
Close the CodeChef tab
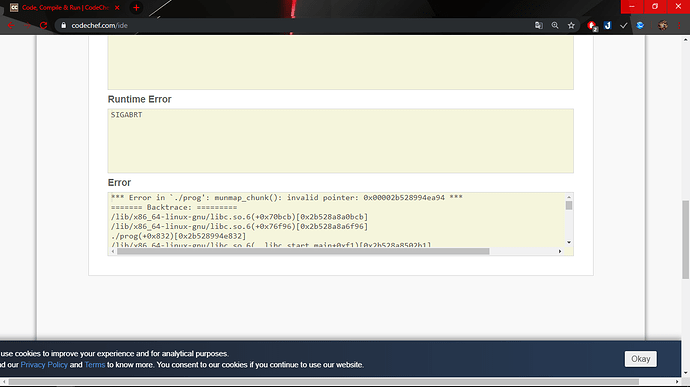tap(117, 7)
